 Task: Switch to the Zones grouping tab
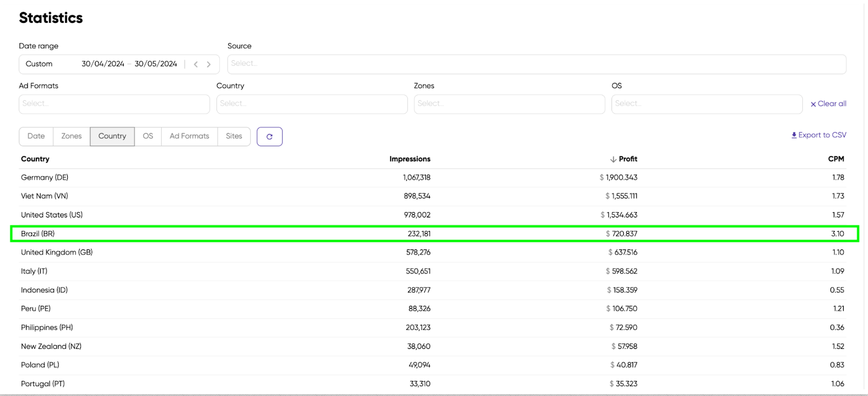click(x=72, y=136)
